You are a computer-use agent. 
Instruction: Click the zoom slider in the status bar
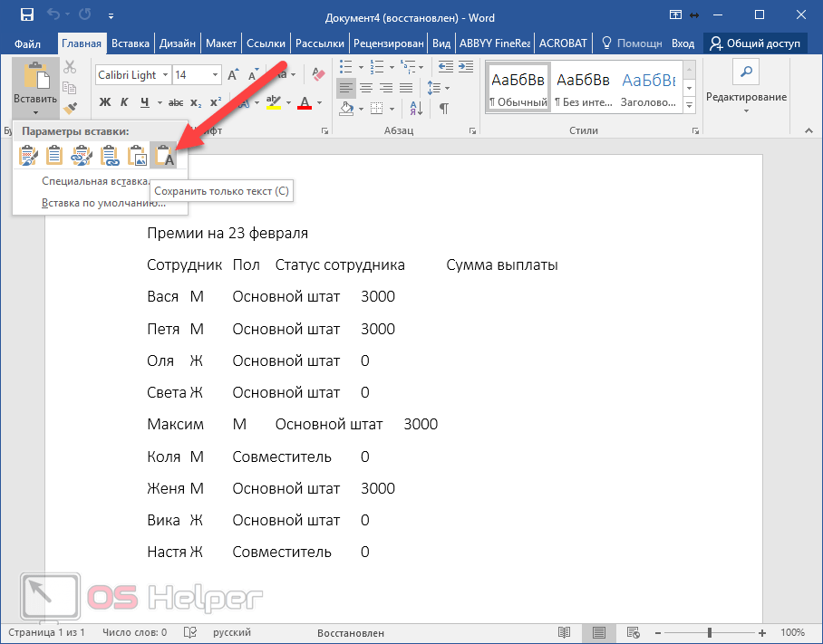(710, 632)
